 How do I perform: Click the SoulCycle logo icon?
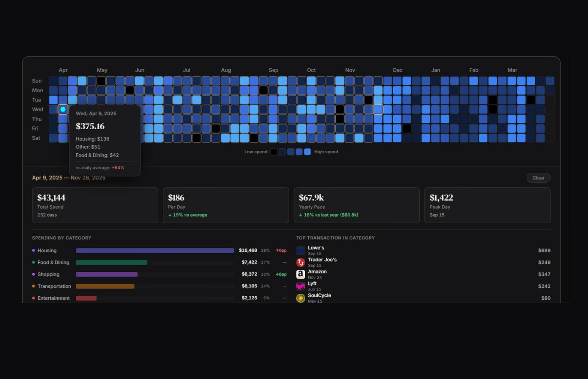(300, 298)
